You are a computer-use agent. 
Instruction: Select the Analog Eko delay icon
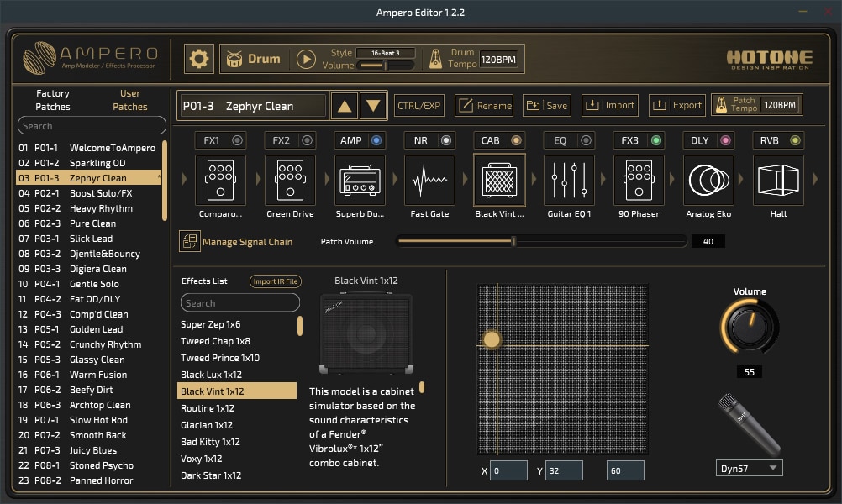tap(709, 181)
